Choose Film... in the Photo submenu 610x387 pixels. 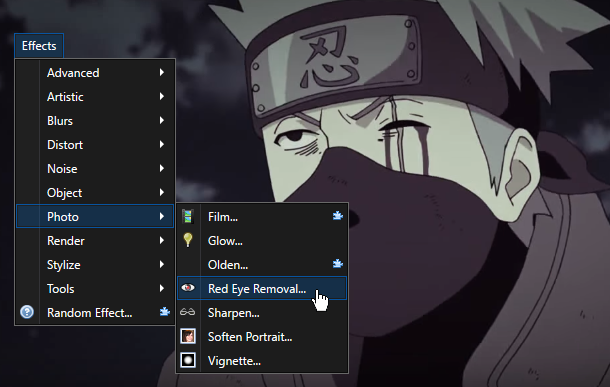[262, 217]
